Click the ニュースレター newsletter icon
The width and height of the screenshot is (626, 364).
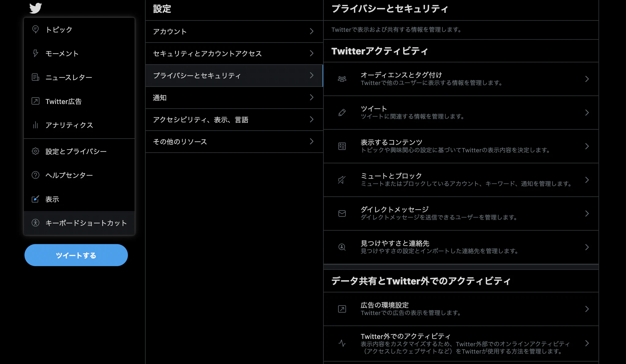point(35,77)
